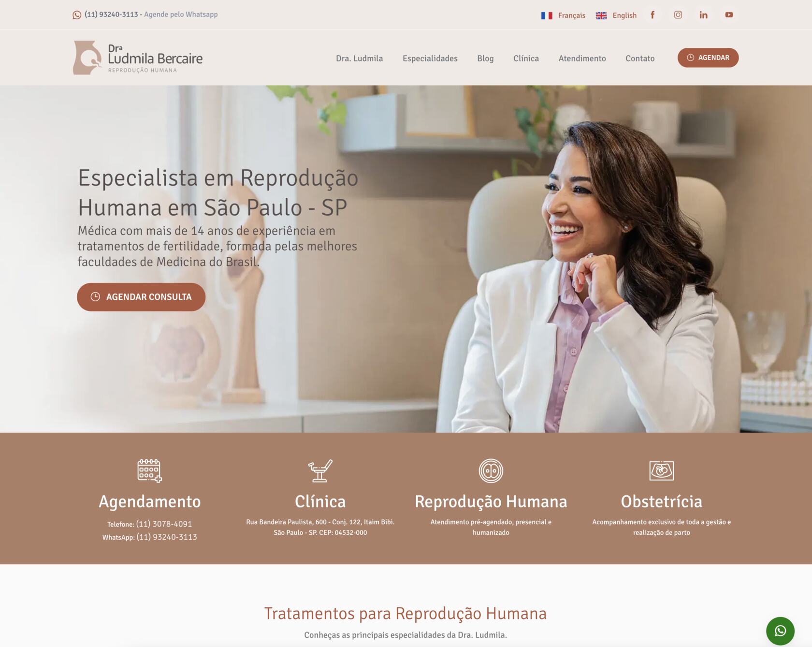Viewport: 812px width, 647px height.
Task: Click the gynecological chair Clínica icon
Action: (x=320, y=471)
